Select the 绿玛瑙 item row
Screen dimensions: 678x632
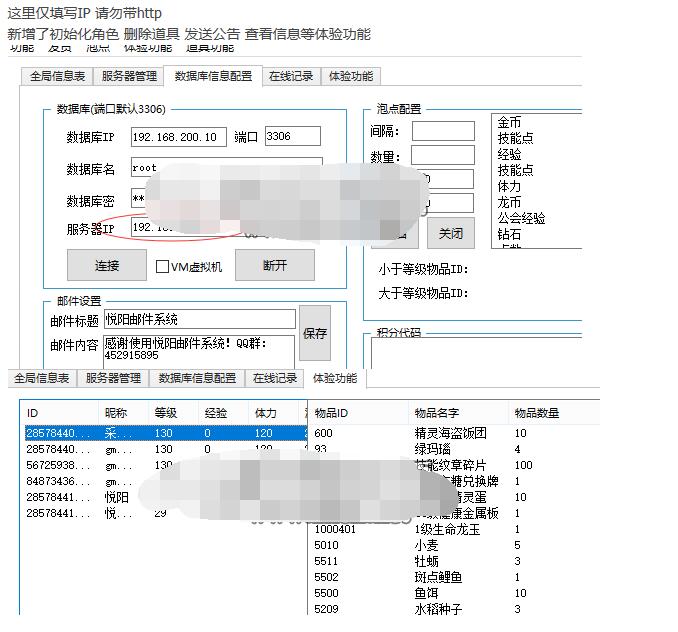(431, 450)
